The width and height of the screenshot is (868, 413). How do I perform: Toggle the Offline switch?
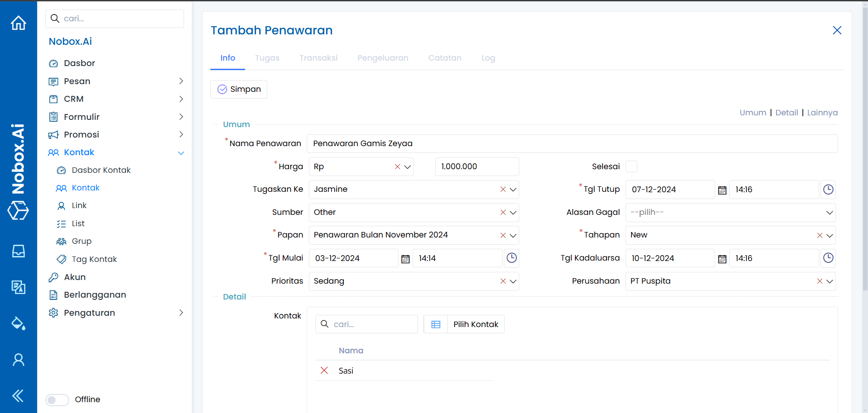point(57,400)
